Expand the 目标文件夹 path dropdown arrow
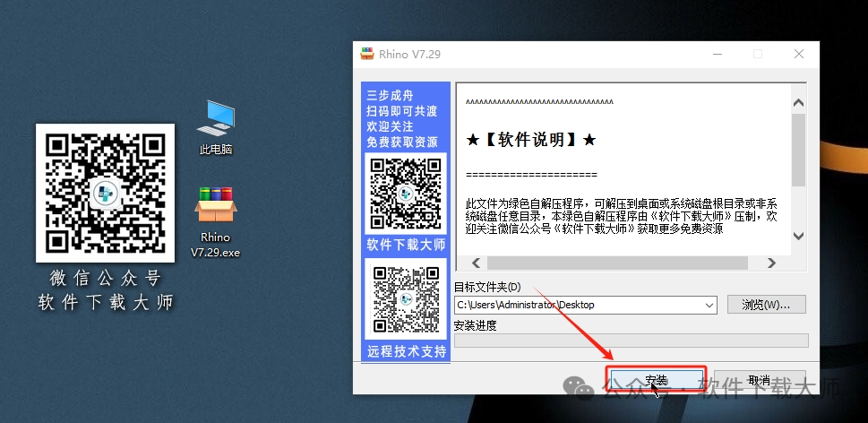 709,305
